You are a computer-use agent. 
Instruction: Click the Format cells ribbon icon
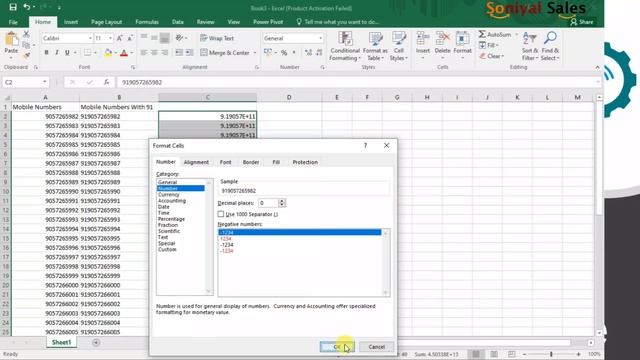[x=462, y=39]
